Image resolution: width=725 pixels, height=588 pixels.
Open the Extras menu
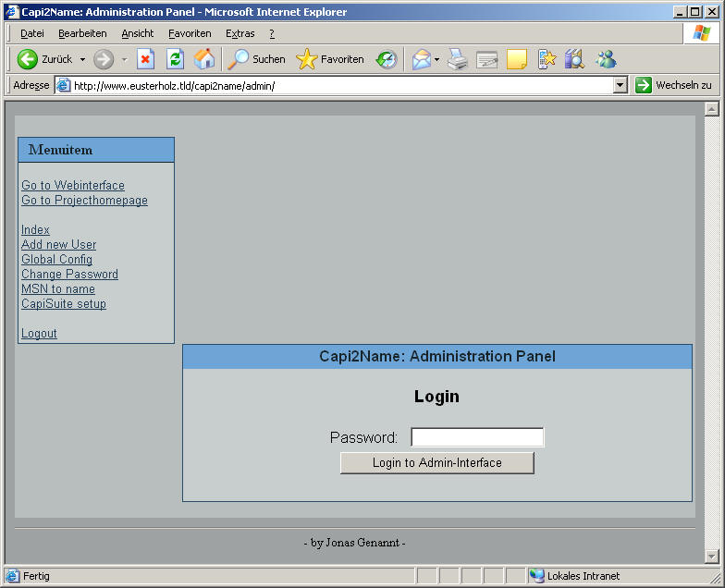(x=240, y=33)
